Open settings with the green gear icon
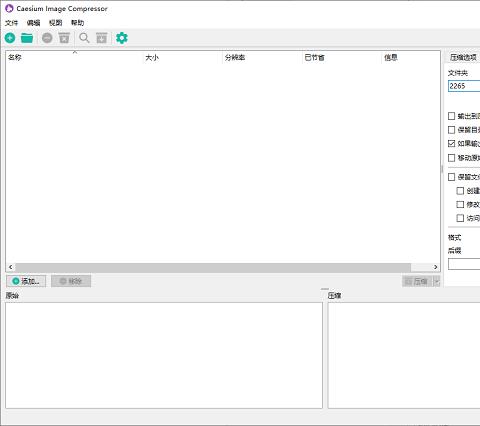The image size is (480, 426). pos(122,38)
